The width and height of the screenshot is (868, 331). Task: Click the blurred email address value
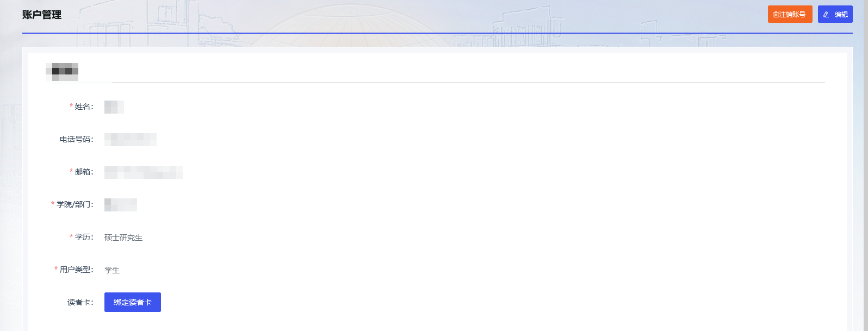pyautogui.click(x=144, y=172)
